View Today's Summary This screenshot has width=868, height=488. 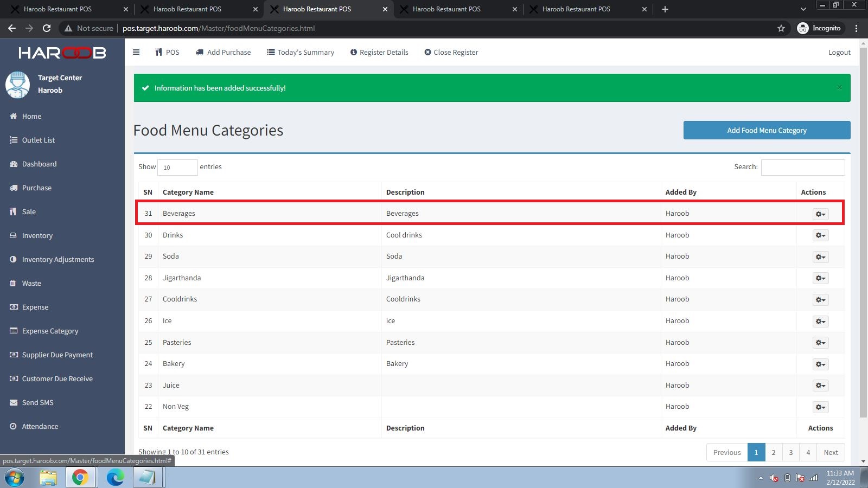(x=301, y=52)
